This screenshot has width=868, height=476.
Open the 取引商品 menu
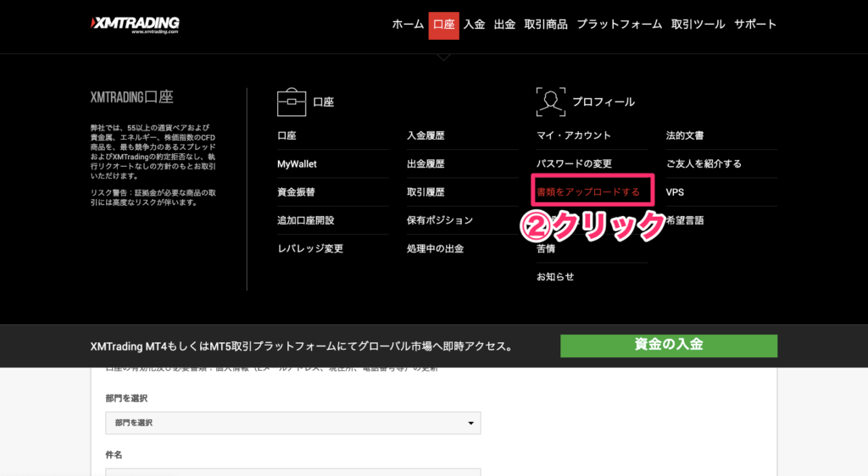click(x=546, y=25)
